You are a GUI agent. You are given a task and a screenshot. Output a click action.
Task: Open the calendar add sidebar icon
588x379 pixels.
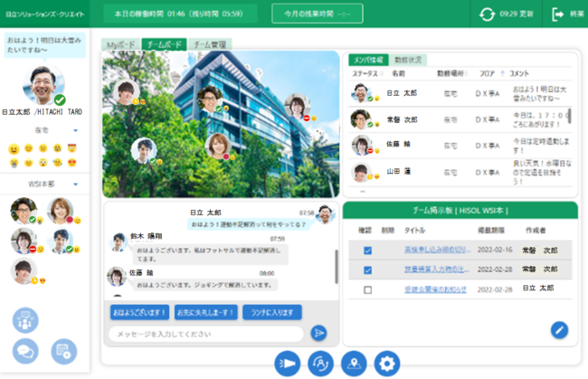point(63,351)
